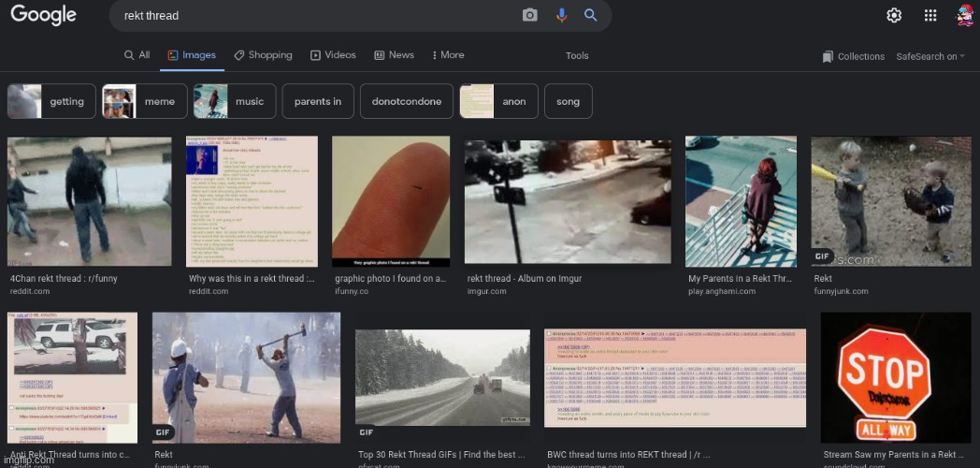Switch to the News tab

point(394,55)
